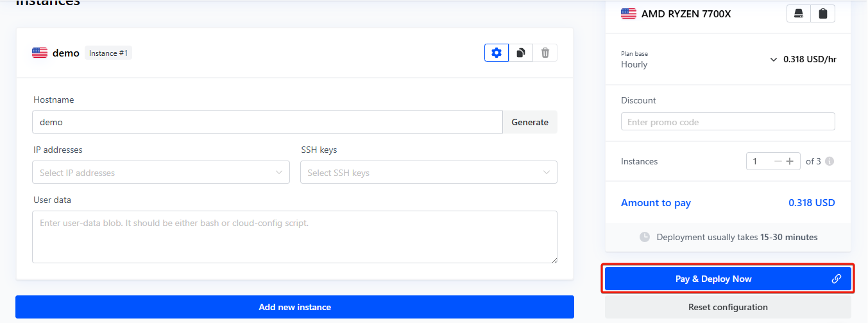Click the clipboard icon beside AMD RYZEN 7700X
Screen dimensions: 868x323
point(823,13)
